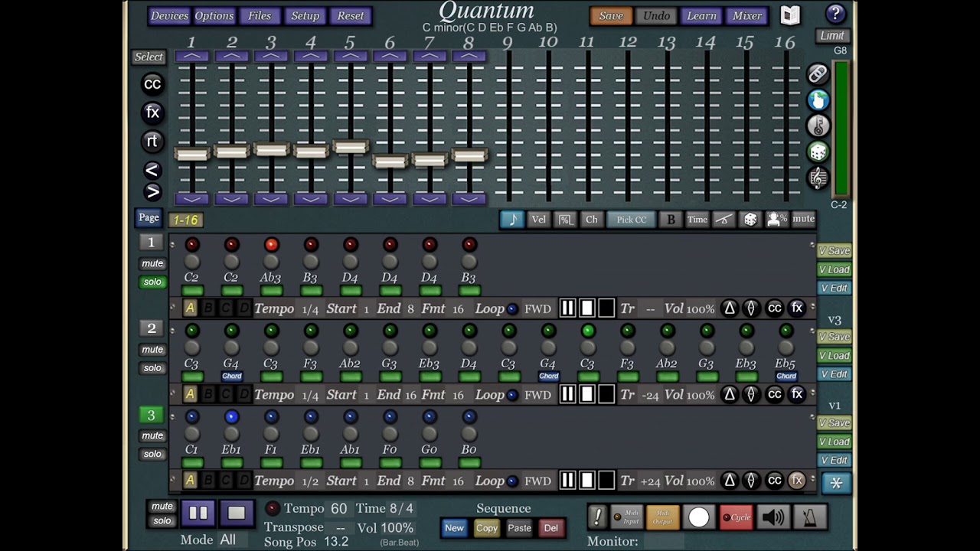Click the rt button left of the faders
Image resolution: width=980 pixels, height=551 pixels.
(x=152, y=141)
